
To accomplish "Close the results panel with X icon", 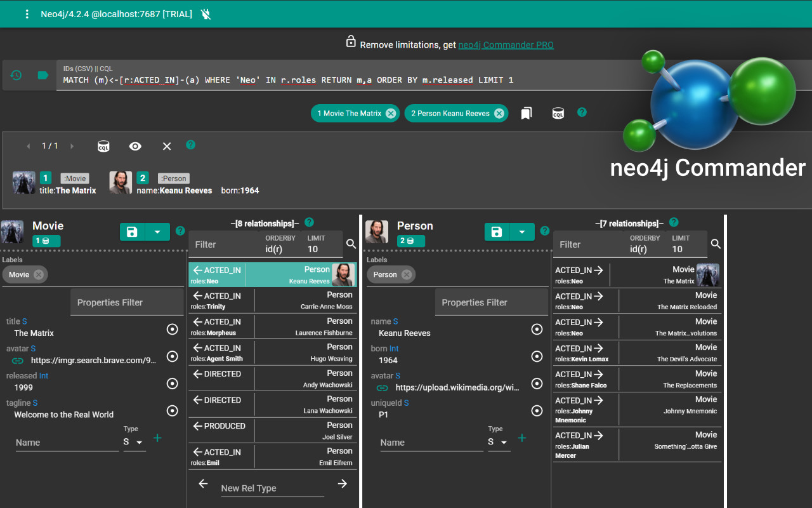I will [x=167, y=146].
